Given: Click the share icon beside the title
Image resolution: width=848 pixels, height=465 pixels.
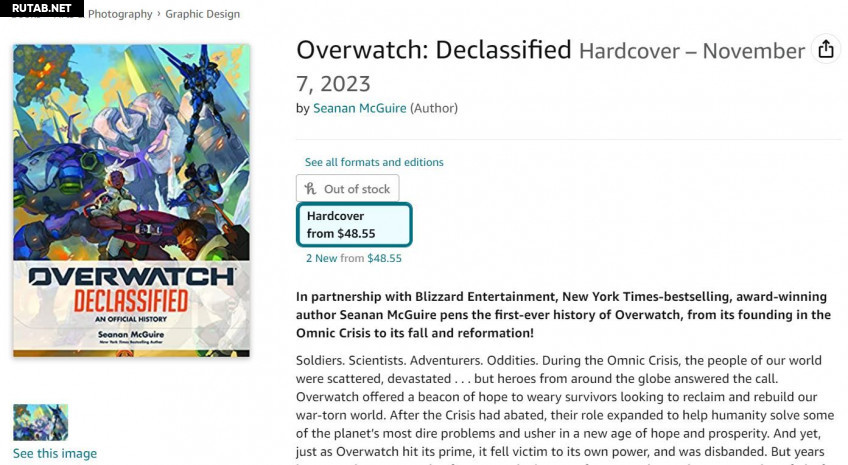Looking at the screenshot, I should pos(825,50).
